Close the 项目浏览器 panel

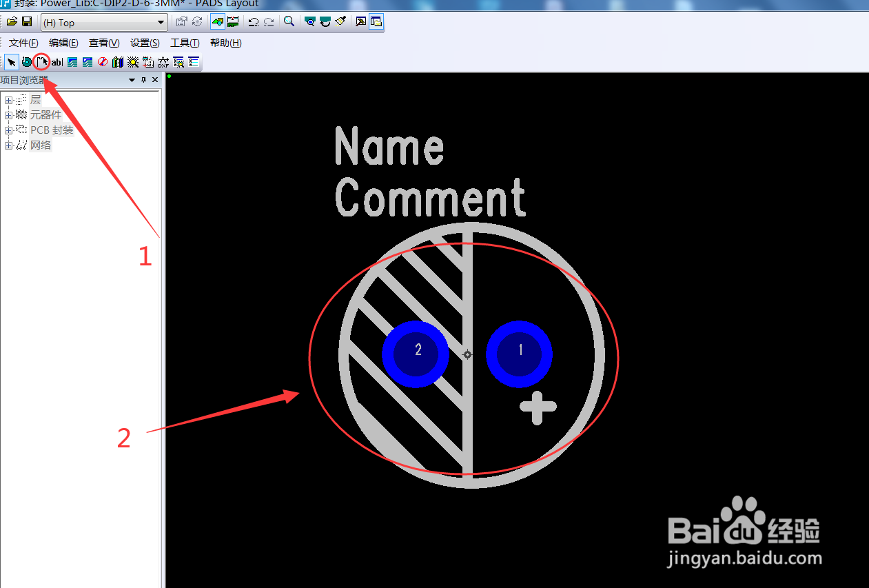click(155, 80)
